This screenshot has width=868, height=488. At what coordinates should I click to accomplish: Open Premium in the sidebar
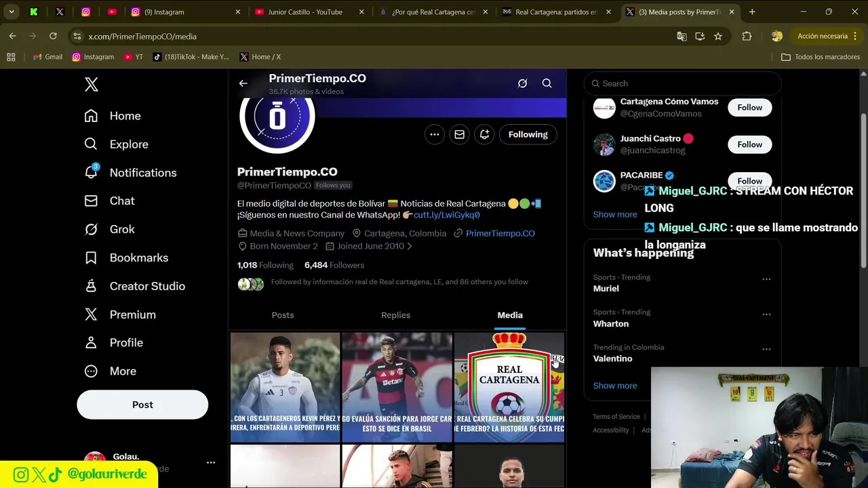pos(120,315)
